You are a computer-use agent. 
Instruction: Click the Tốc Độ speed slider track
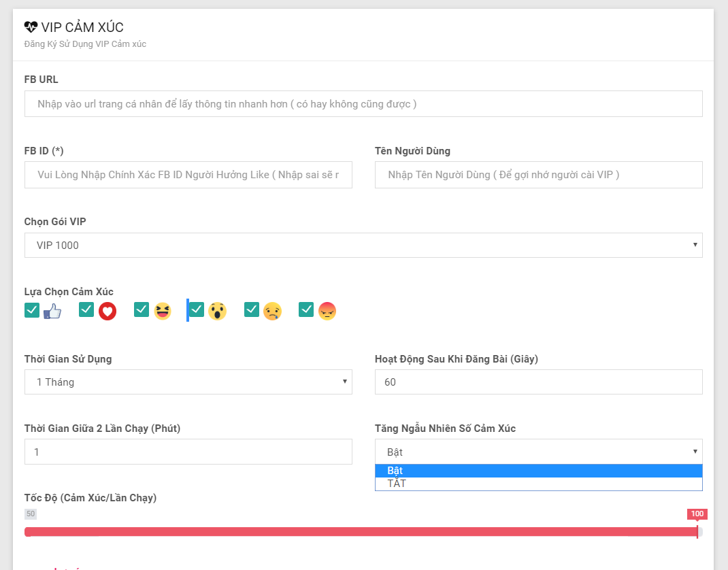pyautogui.click(x=361, y=532)
